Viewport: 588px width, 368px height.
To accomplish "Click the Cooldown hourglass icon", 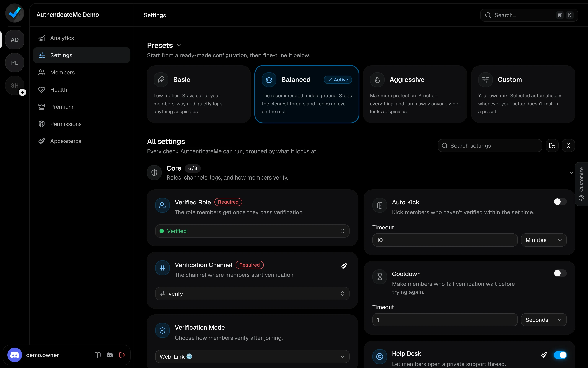I will [x=380, y=277].
